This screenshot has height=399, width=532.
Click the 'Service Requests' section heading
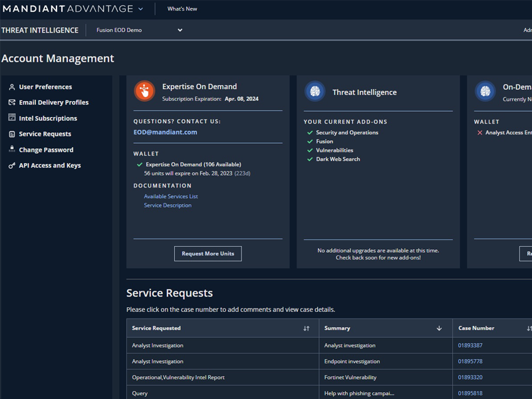170,293
